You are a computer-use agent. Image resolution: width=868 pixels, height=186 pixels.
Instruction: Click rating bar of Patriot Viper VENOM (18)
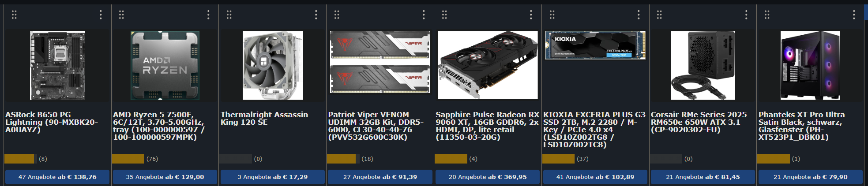[x=341, y=159]
